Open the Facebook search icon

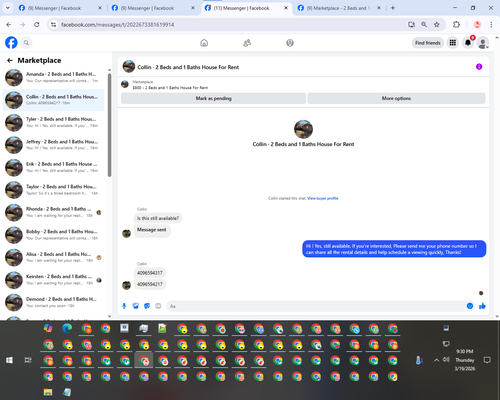click(x=26, y=43)
